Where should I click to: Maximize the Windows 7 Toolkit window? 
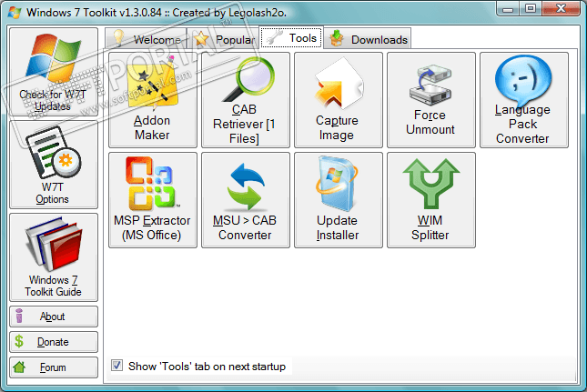click(531, 8)
